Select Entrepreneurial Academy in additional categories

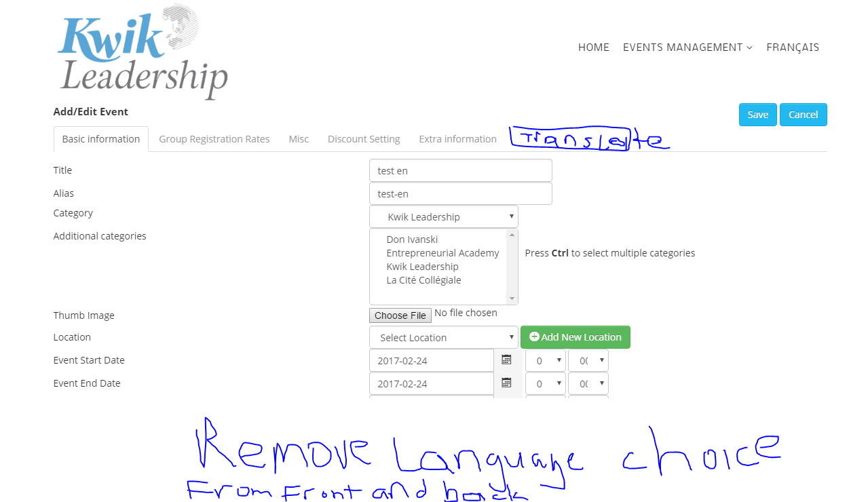point(442,253)
